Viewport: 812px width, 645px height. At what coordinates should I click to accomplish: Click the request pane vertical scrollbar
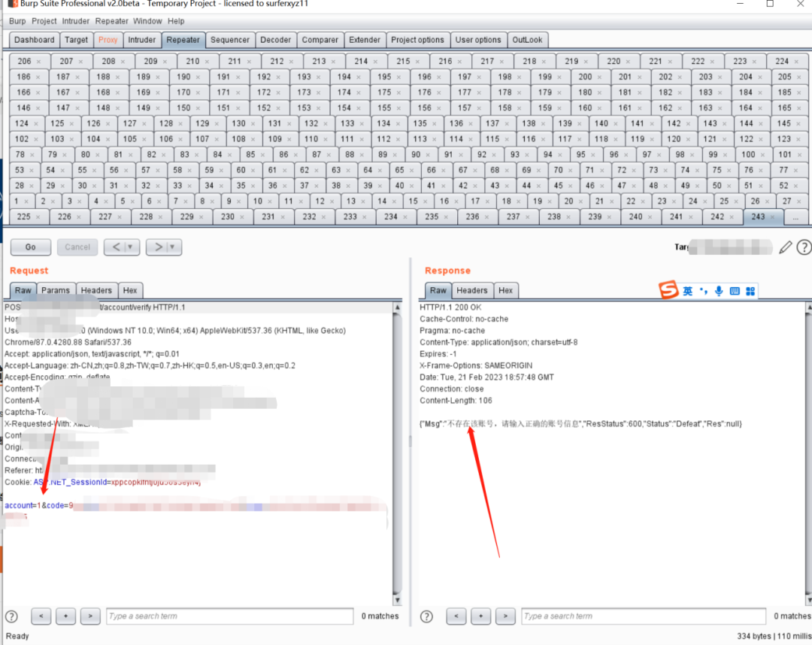[x=397, y=453]
